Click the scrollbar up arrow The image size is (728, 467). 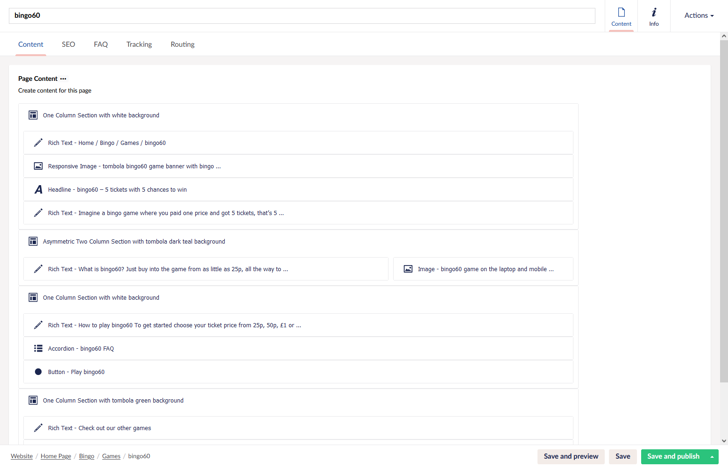point(724,36)
